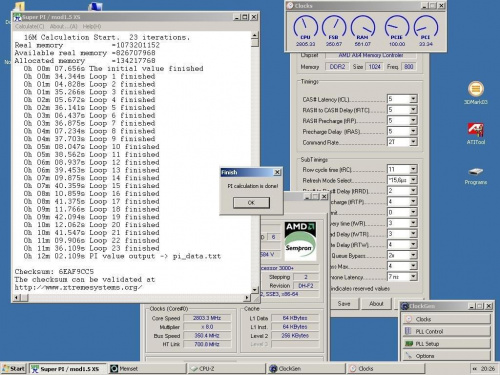Open PLL Control in ClockGen
The image size is (500, 375).
tap(447, 331)
